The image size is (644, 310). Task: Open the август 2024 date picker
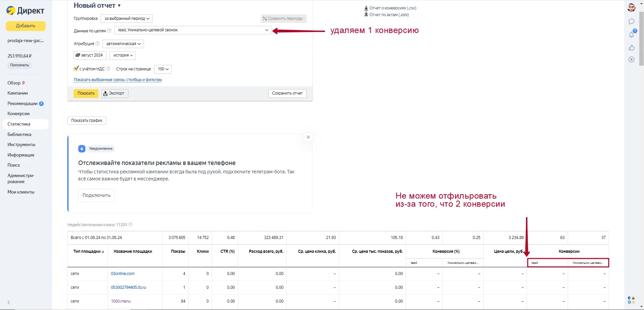pos(90,55)
